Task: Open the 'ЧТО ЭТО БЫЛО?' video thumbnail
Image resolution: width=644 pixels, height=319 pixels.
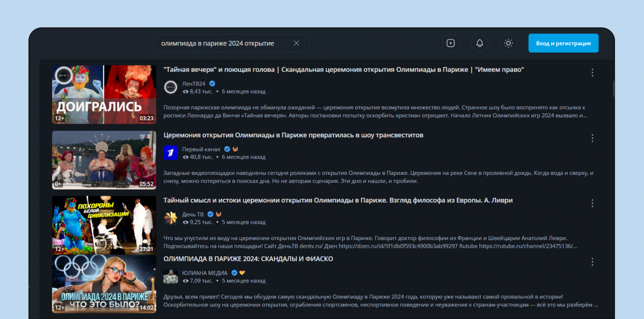Action: coord(104,284)
